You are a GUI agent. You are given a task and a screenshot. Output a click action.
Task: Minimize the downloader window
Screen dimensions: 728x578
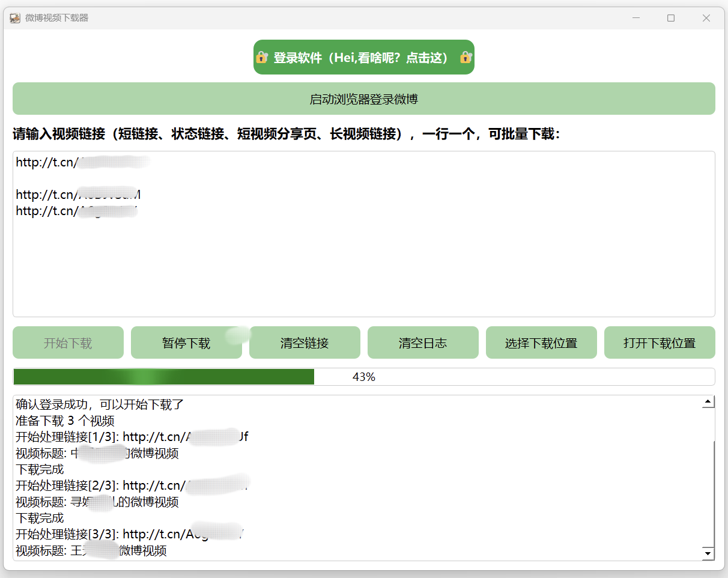click(x=636, y=18)
